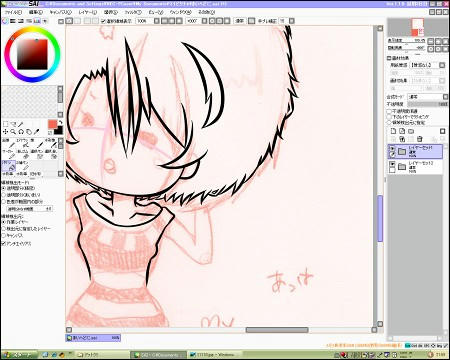The height and width of the screenshot is (360, 450).
Task: Open the Canvas menu
Action: [61, 12]
